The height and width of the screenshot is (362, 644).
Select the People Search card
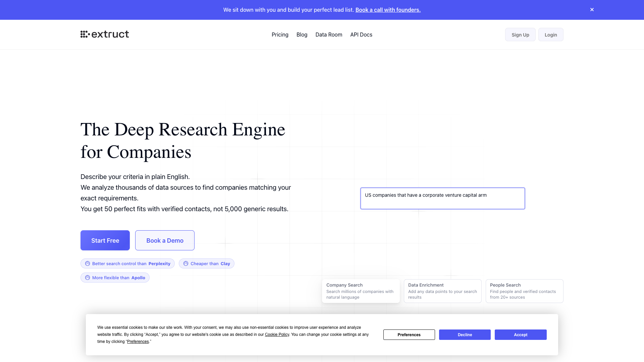click(525, 291)
